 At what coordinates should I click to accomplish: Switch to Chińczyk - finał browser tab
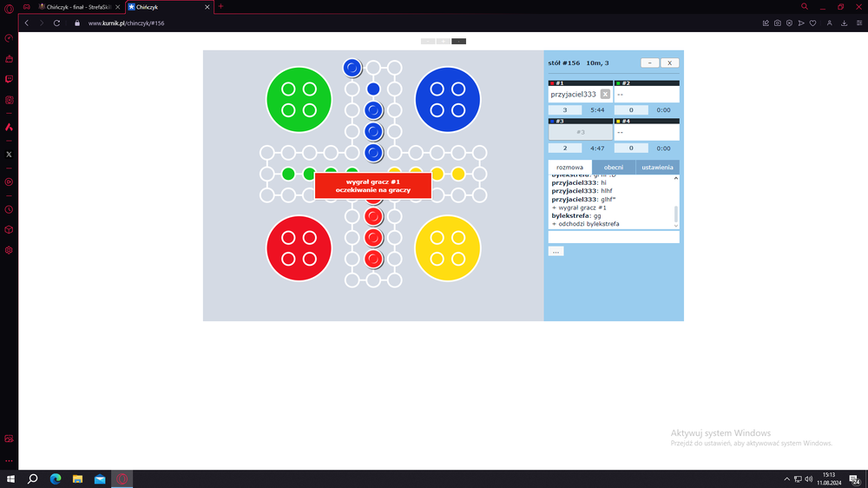click(x=79, y=7)
